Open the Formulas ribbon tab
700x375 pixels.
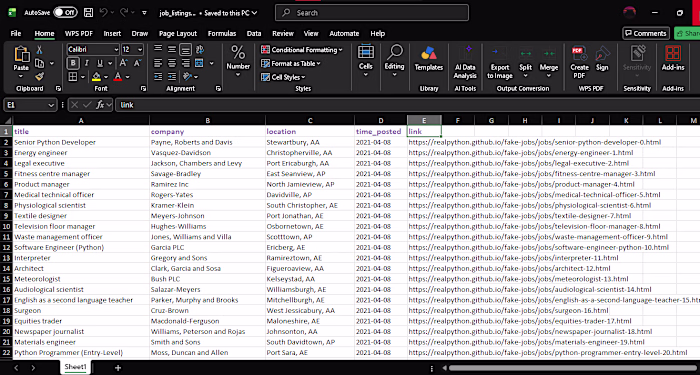point(221,33)
